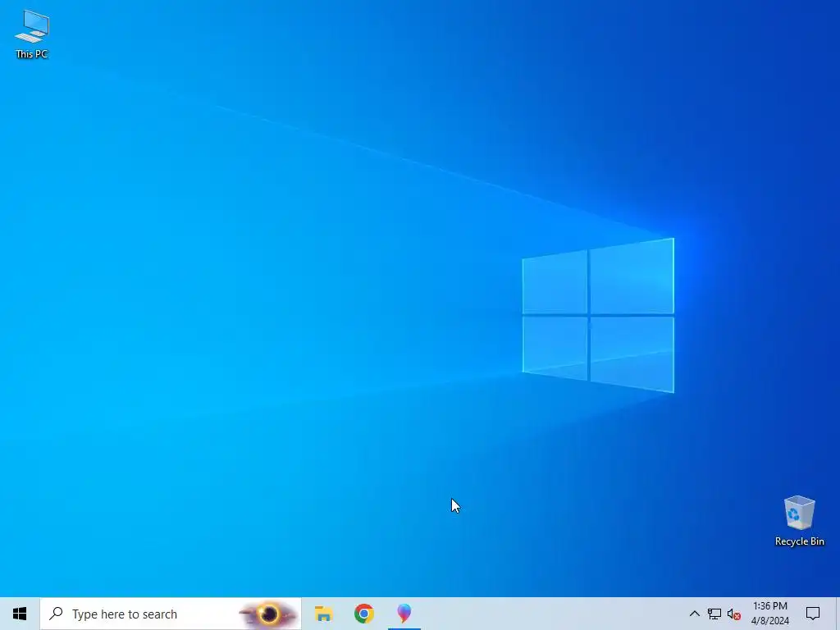The width and height of the screenshot is (840, 630).
Task: Click the muted volume tray icon
Action: point(734,614)
